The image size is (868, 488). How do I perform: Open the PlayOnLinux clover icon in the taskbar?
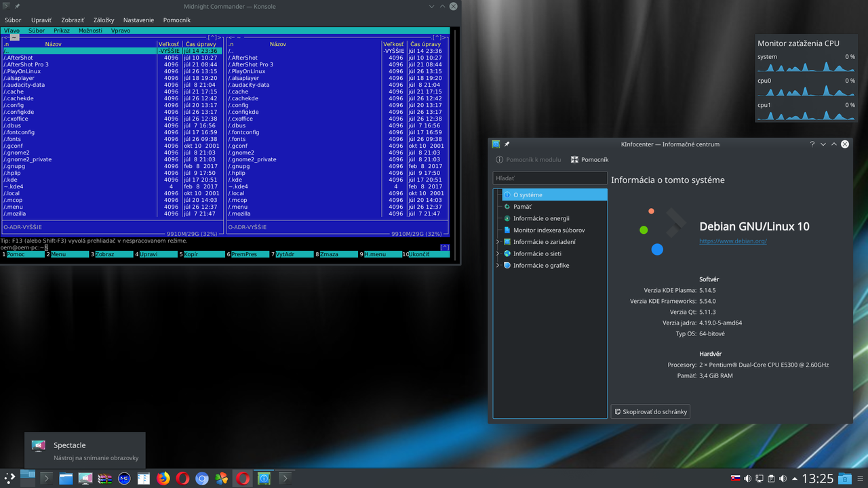[x=221, y=479]
